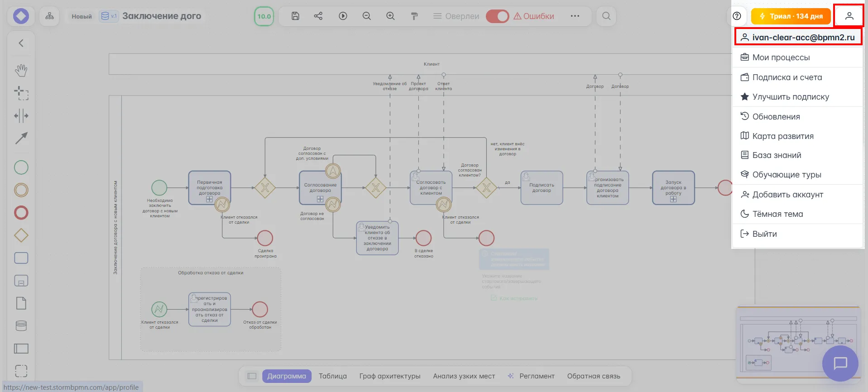Toggle the Errors switch
Image resolution: width=868 pixels, height=392 pixels.
497,16
